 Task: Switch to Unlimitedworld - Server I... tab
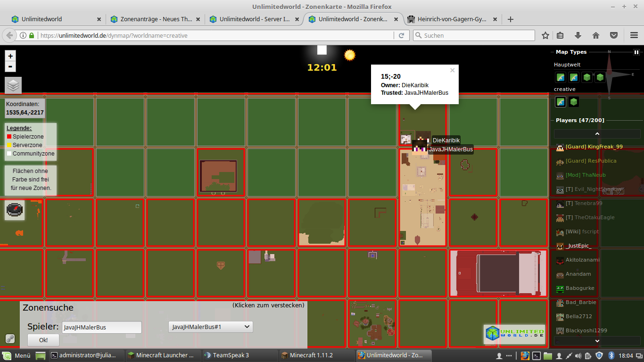pyautogui.click(x=255, y=19)
